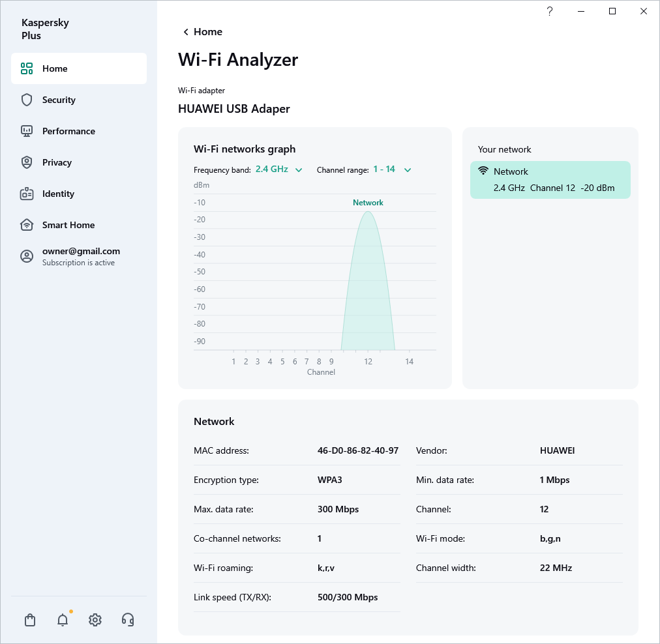Open the settings gear icon
The width and height of the screenshot is (660, 644).
95,620
